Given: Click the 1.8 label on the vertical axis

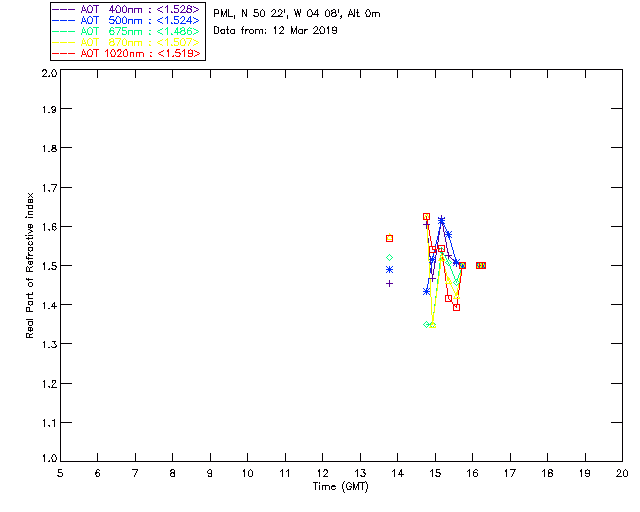Looking at the screenshot, I should [49, 148].
